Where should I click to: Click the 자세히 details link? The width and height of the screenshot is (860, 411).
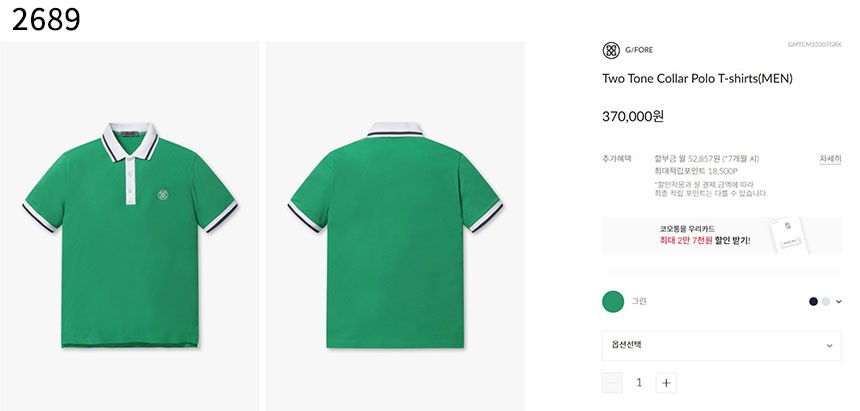tap(830, 158)
